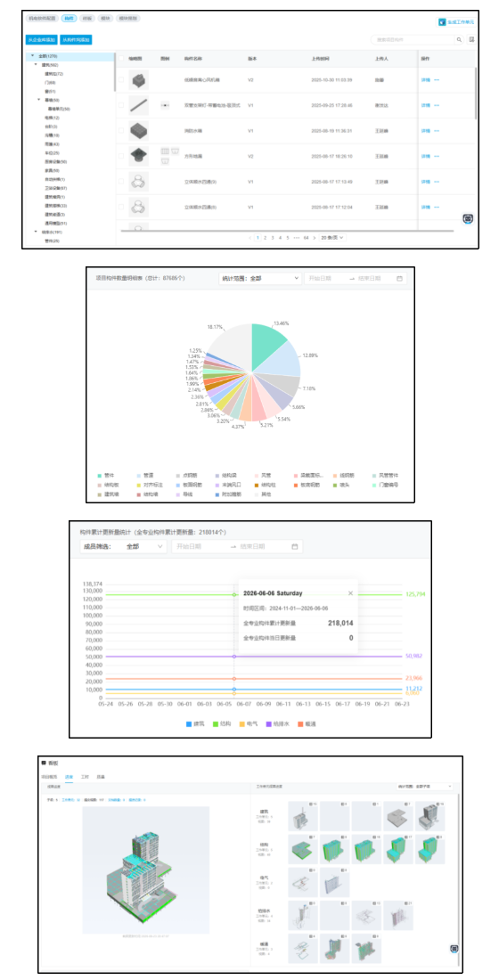Screen dimensions: 499x980
Task: Toggle 结构 series in line chart legend
Action: 224,723
